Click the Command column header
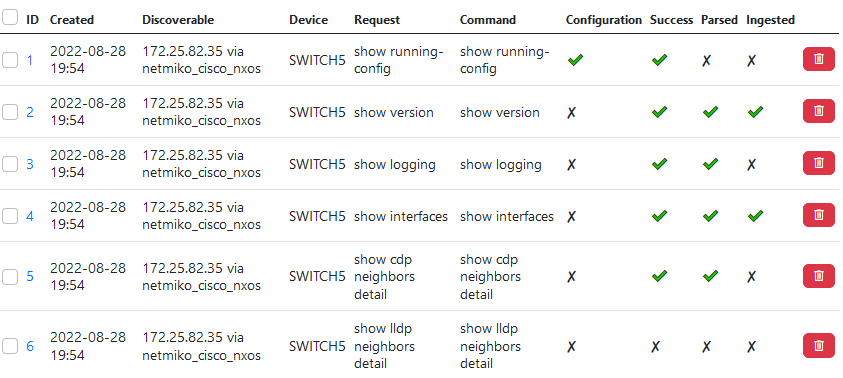 (488, 20)
